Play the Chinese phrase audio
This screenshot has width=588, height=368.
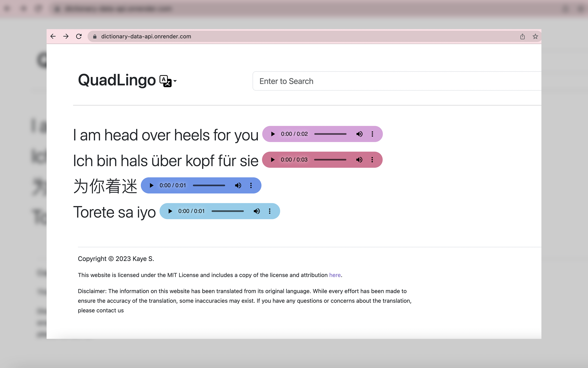click(x=151, y=185)
